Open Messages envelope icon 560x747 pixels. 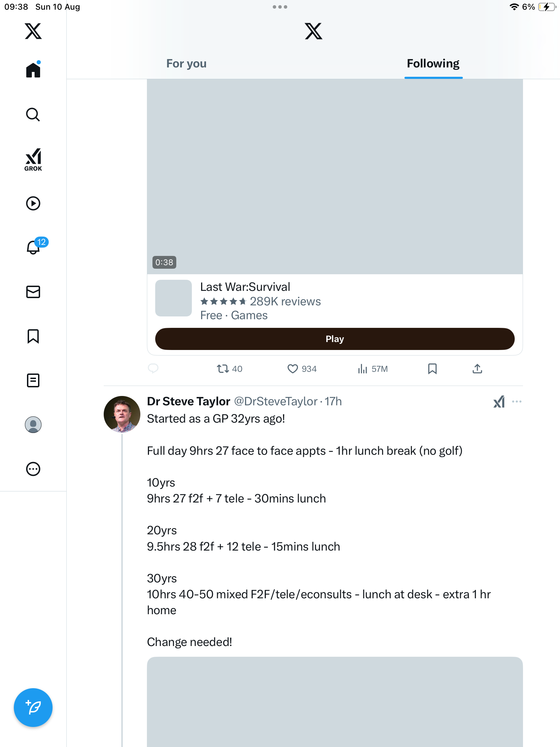(33, 292)
